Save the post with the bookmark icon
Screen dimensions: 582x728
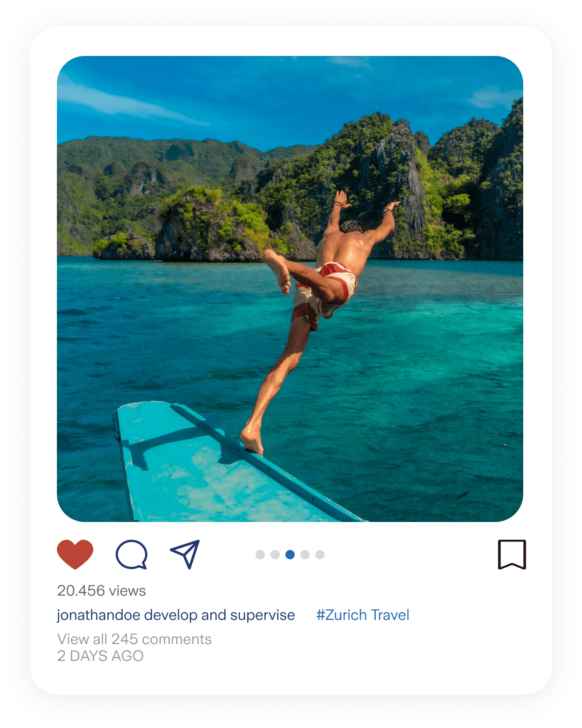pos(512,554)
